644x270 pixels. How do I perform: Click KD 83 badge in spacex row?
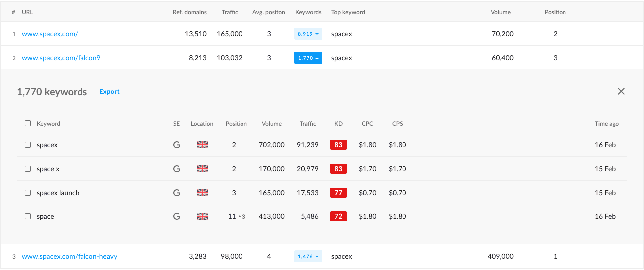(338, 145)
